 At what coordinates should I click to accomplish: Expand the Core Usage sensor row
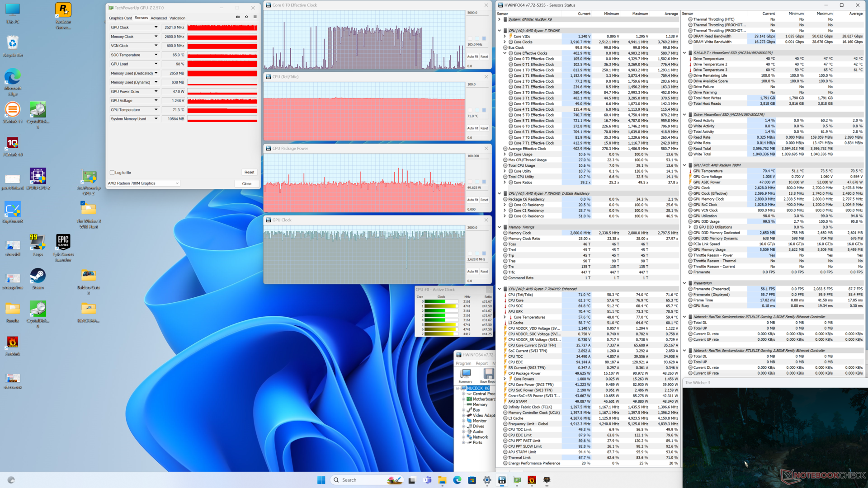[x=505, y=155]
